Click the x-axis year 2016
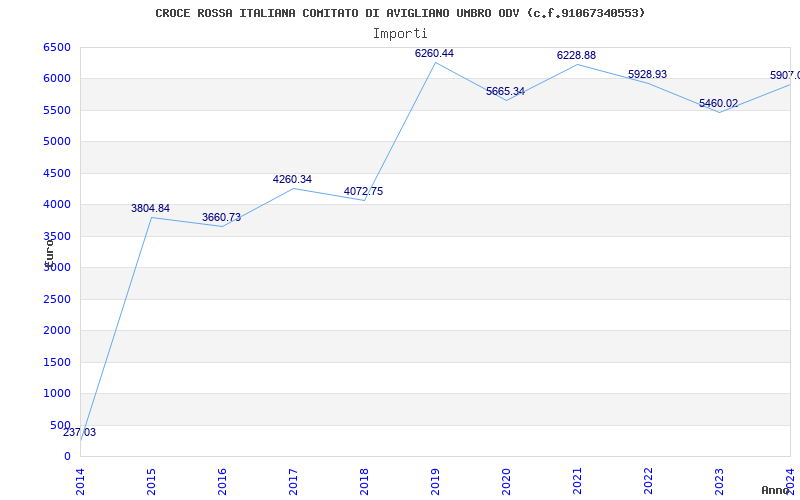800x500 pixels. tap(222, 482)
